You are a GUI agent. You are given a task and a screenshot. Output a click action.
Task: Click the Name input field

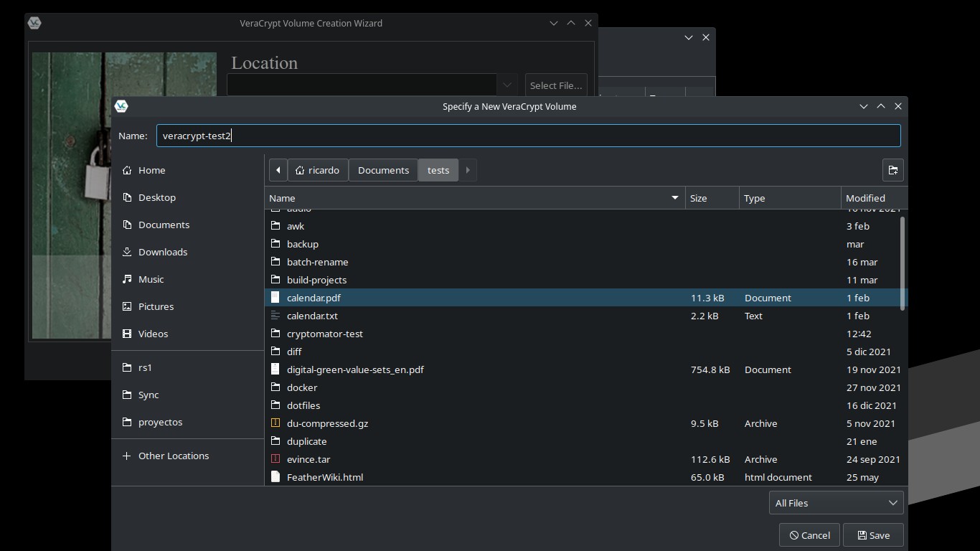point(528,136)
